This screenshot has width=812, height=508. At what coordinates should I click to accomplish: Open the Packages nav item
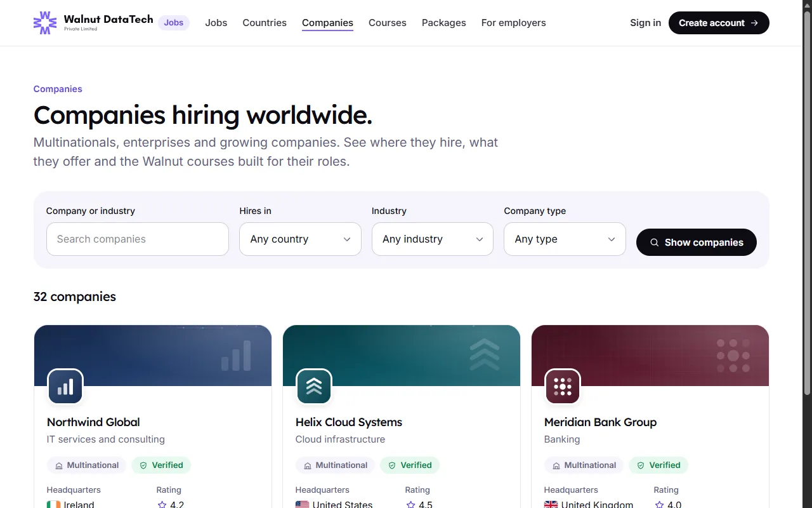(x=444, y=23)
